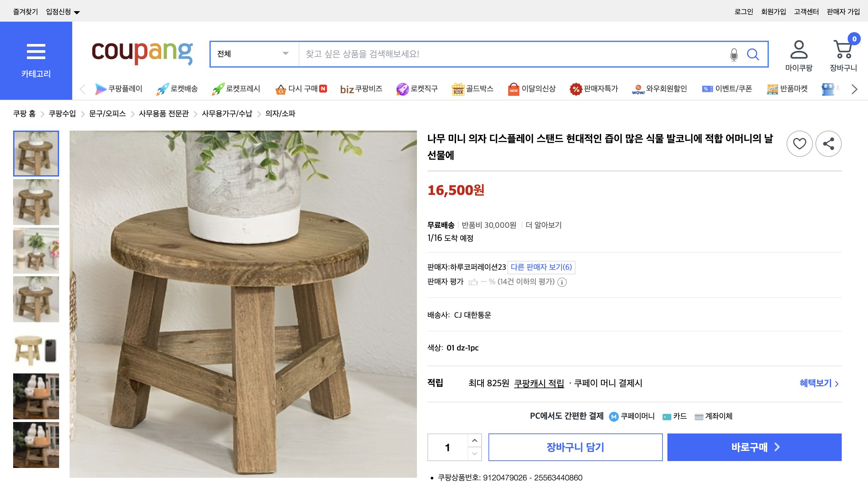
Task: Click the search magnifier icon
Action: point(754,54)
